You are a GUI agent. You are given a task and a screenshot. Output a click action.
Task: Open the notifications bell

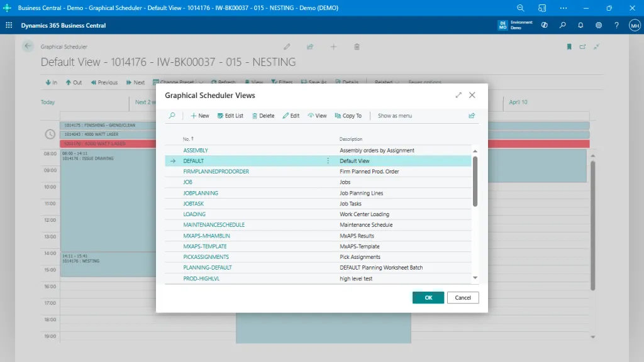coord(580,25)
